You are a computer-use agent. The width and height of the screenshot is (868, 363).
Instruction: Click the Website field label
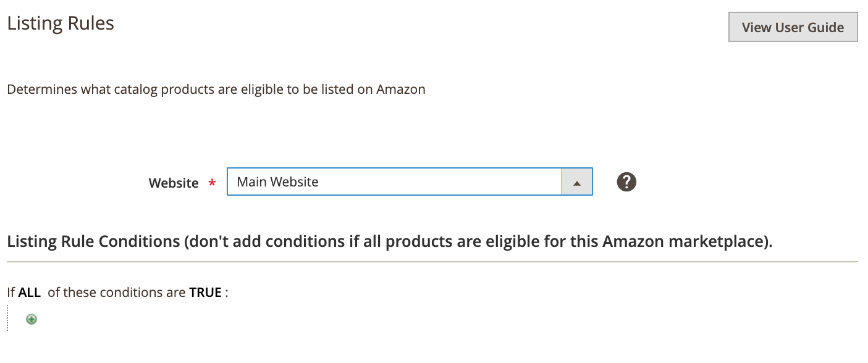(x=174, y=183)
